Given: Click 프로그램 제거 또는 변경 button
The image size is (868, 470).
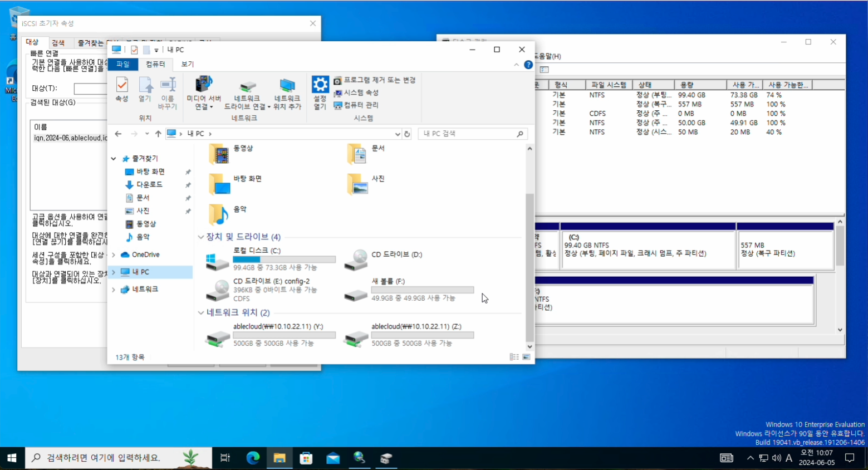Looking at the screenshot, I should [375, 80].
